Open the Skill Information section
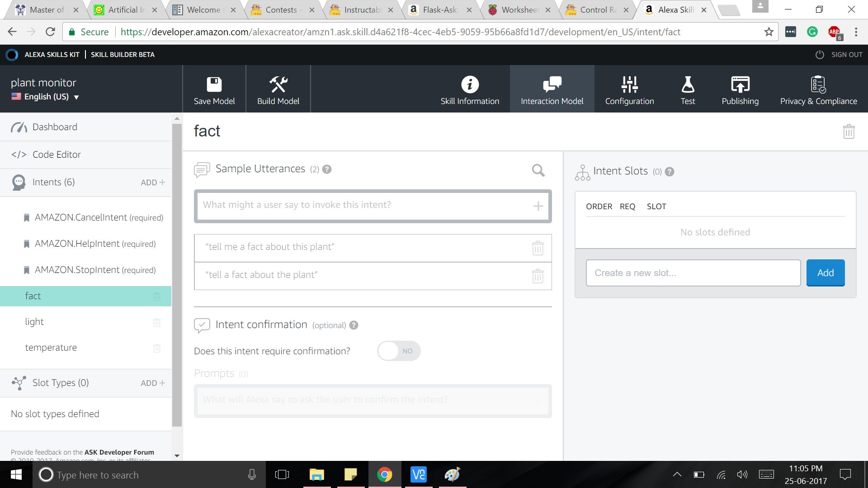The image size is (868, 488). pyautogui.click(x=470, y=89)
